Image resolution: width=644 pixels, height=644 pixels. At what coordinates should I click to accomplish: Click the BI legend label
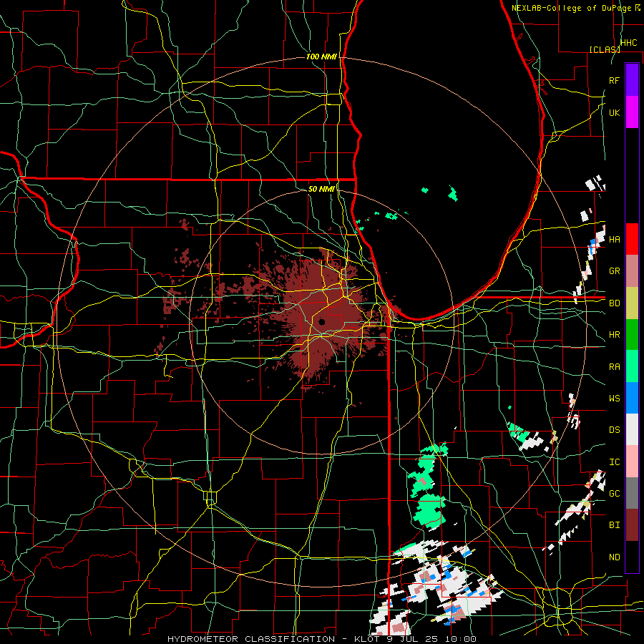coord(614,525)
